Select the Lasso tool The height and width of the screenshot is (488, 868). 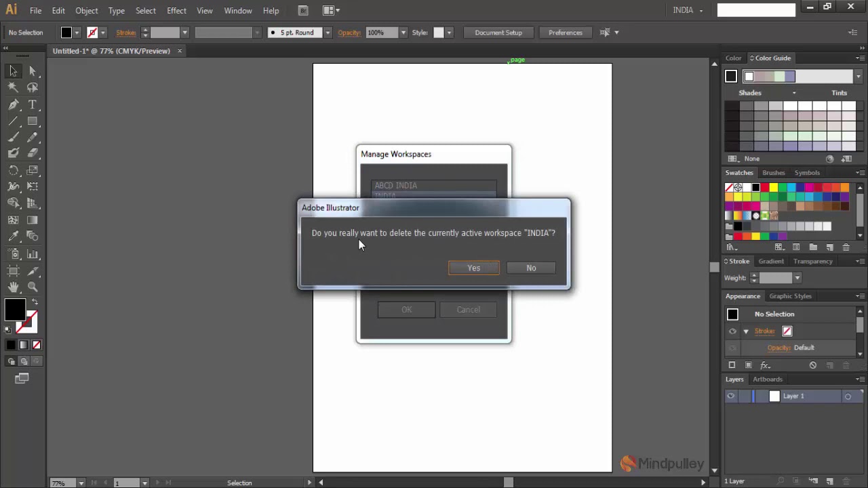(33, 87)
